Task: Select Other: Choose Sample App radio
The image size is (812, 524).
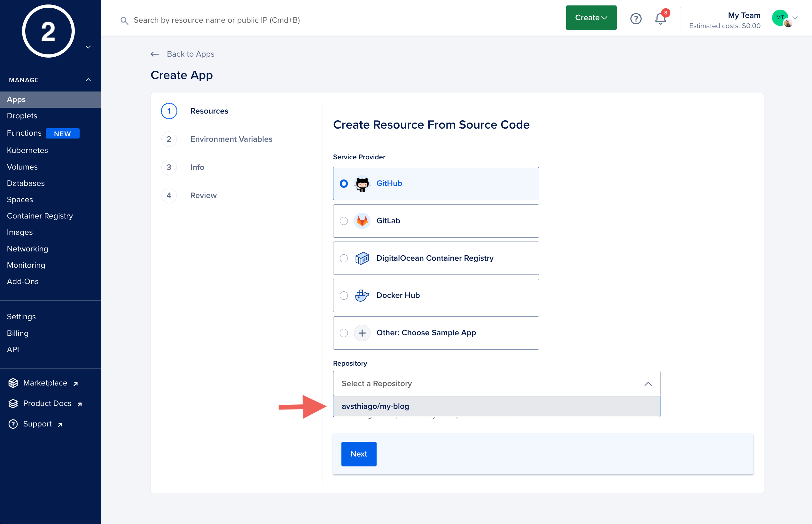Action: click(344, 333)
